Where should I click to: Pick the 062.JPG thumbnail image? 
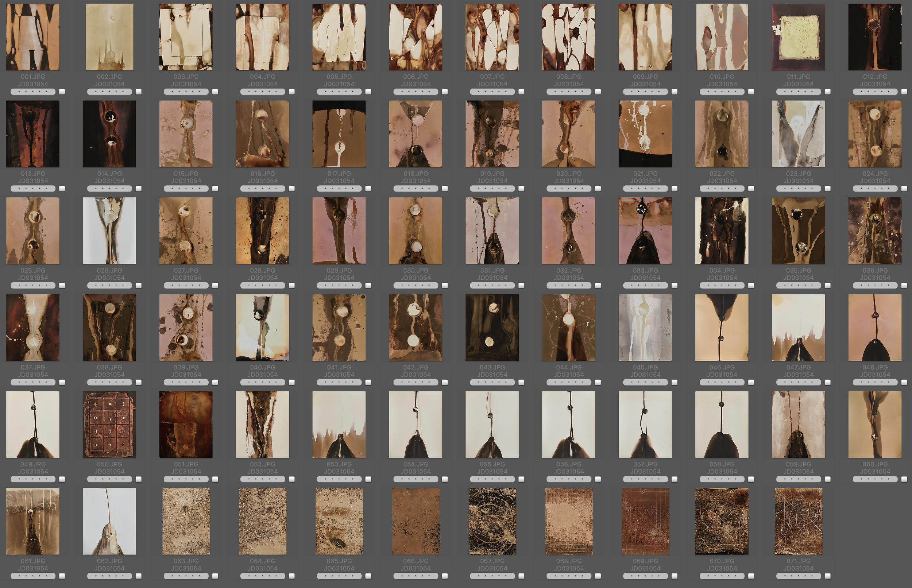point(109,521)
